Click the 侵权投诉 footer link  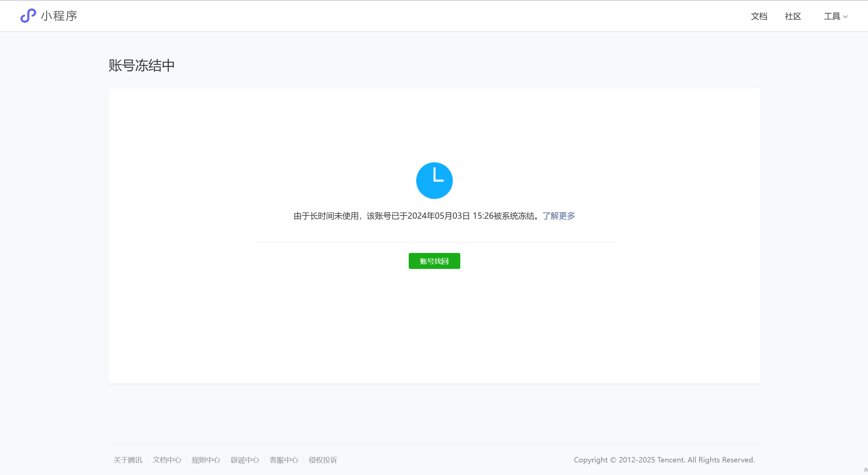pyautogui.click(x=323, y=460)
